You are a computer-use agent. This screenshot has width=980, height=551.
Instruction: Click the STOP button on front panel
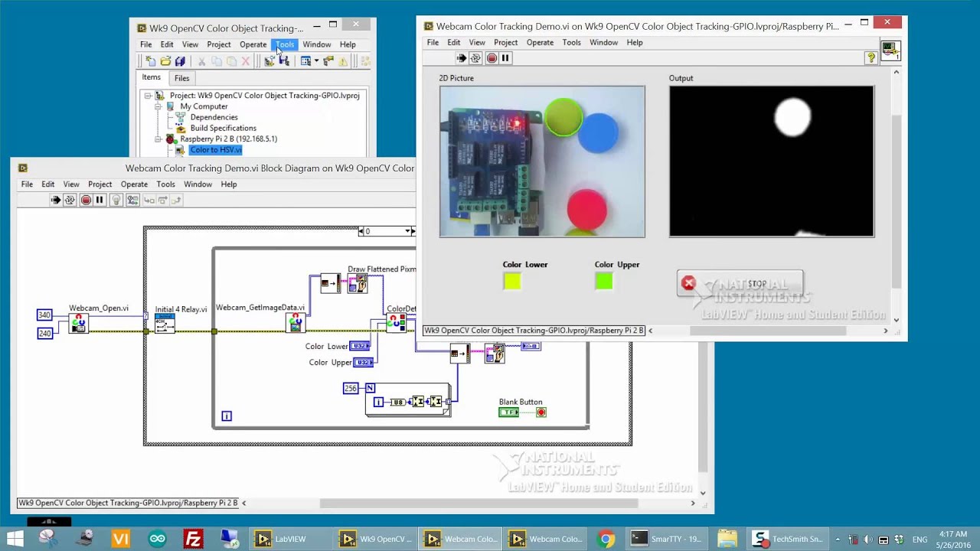740,284
